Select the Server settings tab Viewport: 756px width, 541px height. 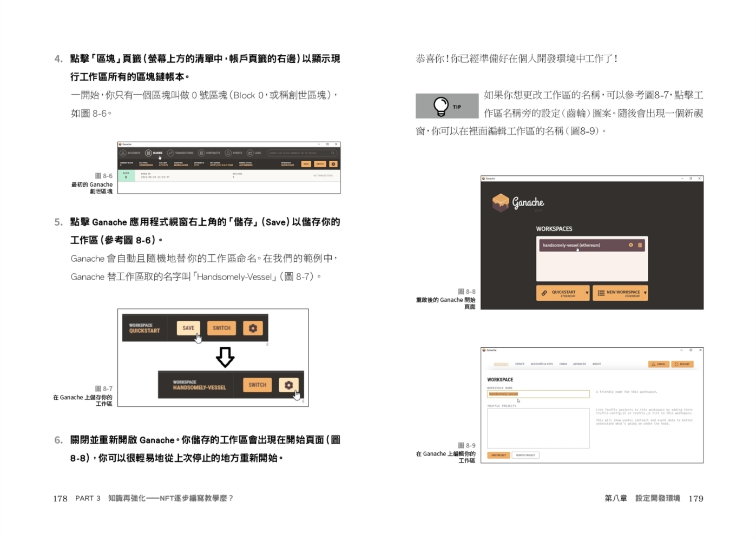click(520, 364)
